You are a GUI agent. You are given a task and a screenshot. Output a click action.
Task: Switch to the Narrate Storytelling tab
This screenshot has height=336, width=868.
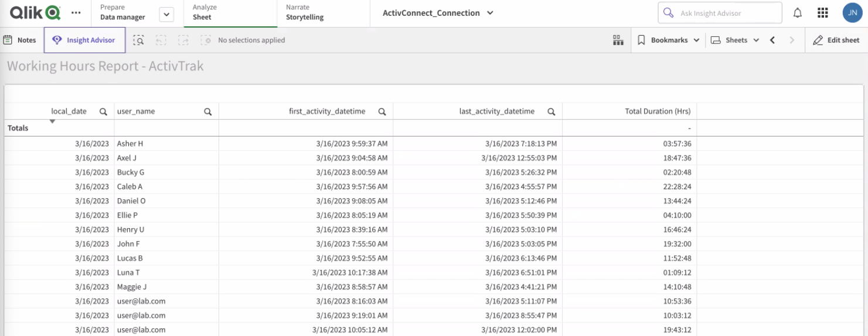click(x=305, y=12)
